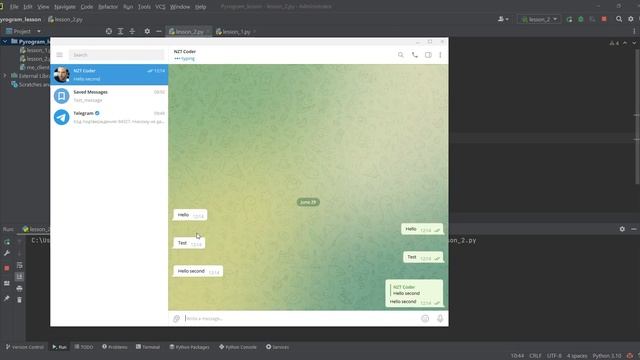Image resolution: width=640 pixels, height=360 pixels.
Task: Open the Python Console tool window
Action: [x=238, y=347]
